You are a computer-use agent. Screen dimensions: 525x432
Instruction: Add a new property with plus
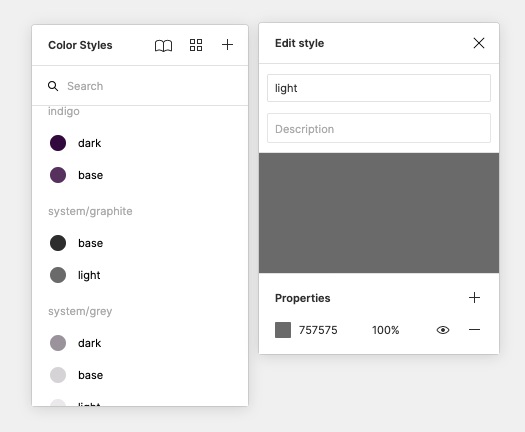click(x=474, y=297)
